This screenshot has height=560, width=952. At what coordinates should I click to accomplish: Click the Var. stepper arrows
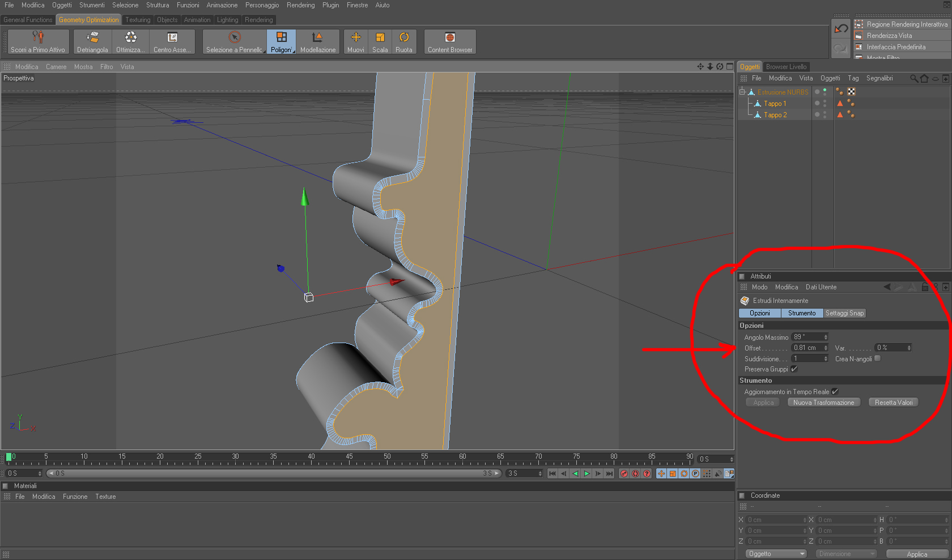tap(909, 348)
